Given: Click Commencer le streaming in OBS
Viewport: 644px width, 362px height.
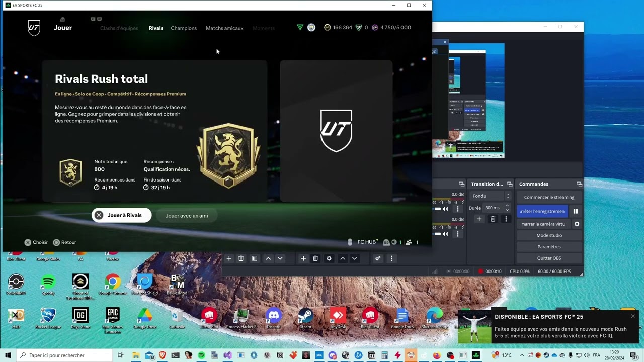Looking at the screenshot, I should (x=549, y=197).
